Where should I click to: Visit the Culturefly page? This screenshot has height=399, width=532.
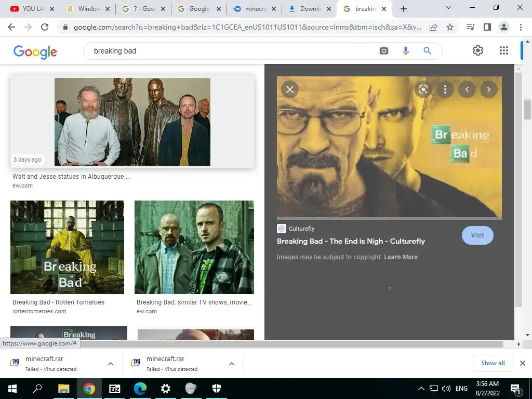tap(477, 235)
